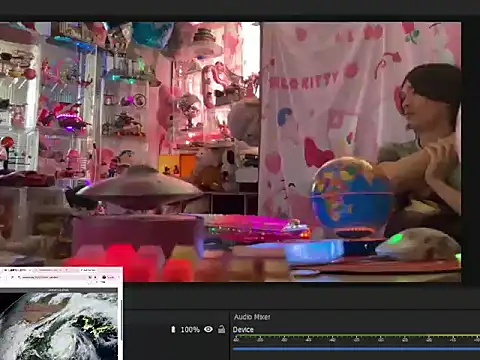Click the battery icon left of 100%
480x360 pixels.
click(173, 330)
